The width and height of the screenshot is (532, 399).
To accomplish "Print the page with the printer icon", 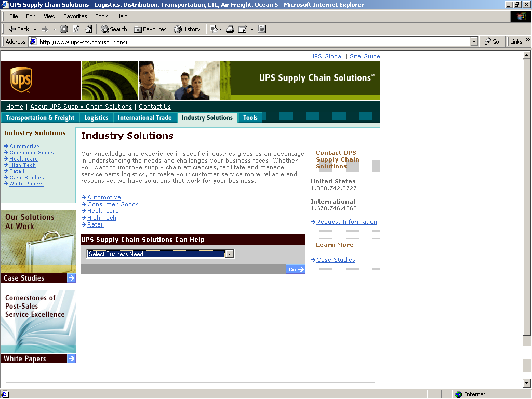I will point(230,29).
